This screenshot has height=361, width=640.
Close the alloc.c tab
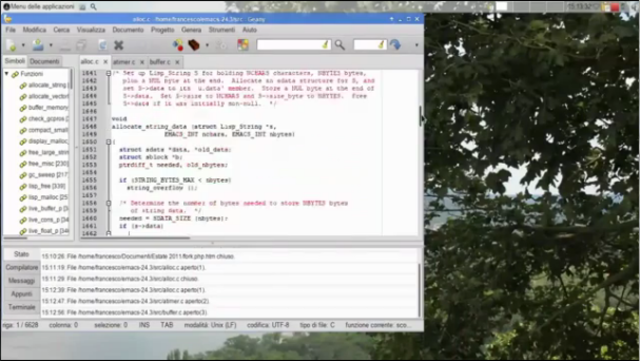[x=105, y=62]
